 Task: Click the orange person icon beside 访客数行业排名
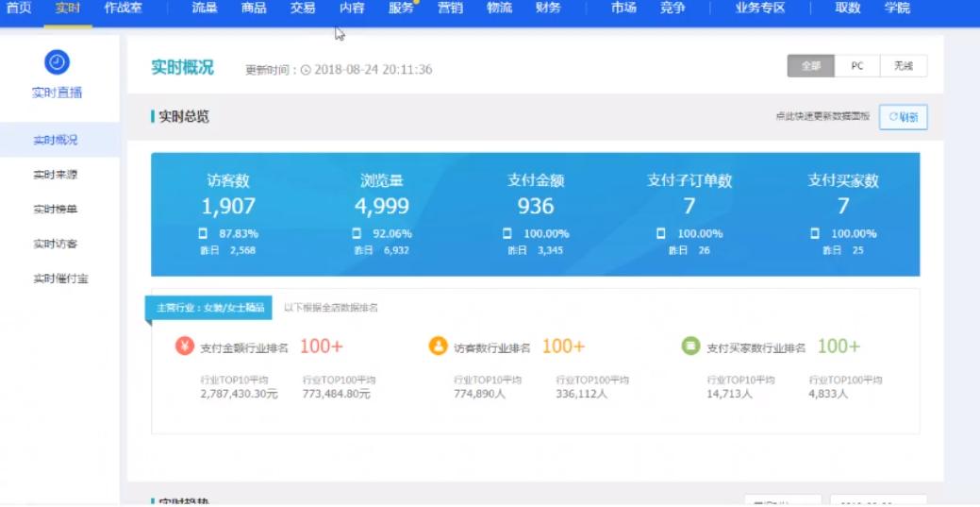(439, 346)
